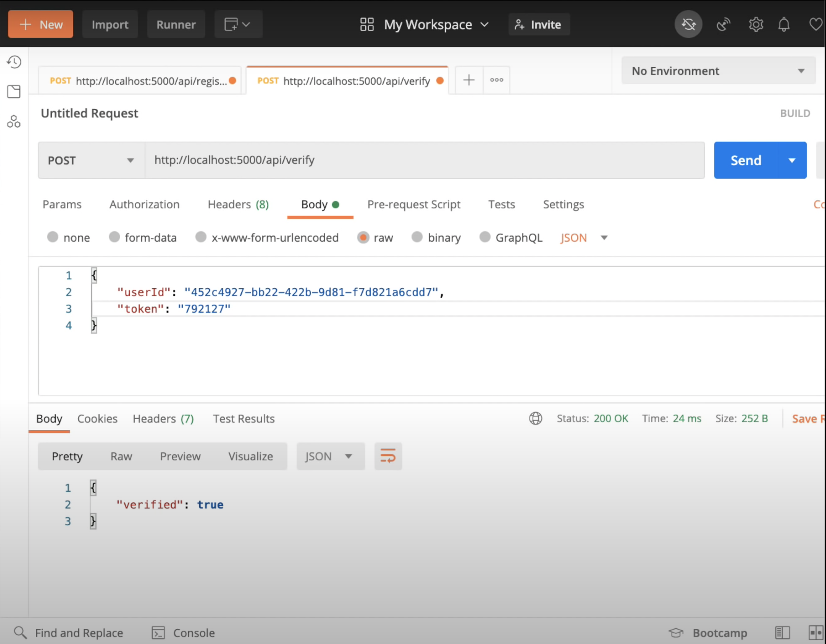Click the blue Send button
This screenshot has height=644, width=826.
point(746,160)
